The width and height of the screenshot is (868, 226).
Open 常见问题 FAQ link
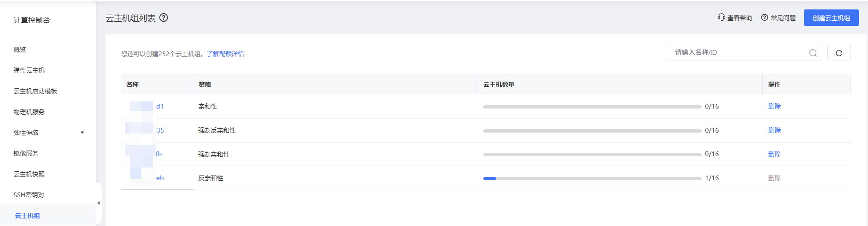click(778, 18)
